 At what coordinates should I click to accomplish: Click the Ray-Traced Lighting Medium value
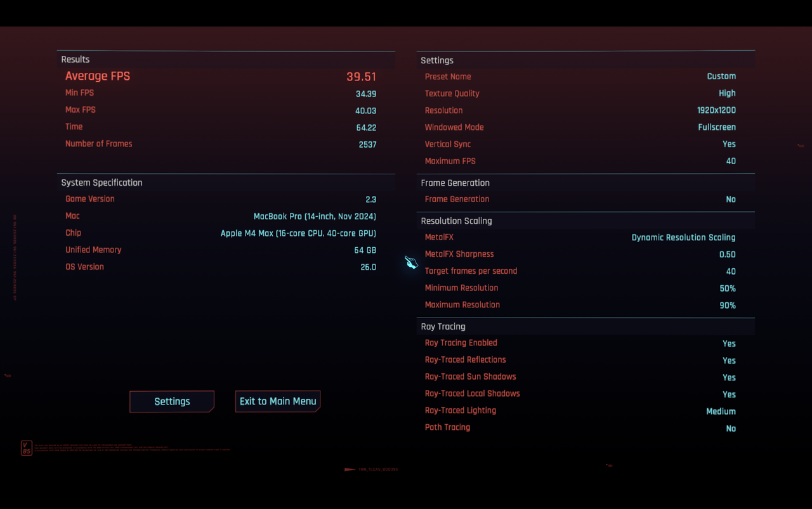click(x=721, y=411)
